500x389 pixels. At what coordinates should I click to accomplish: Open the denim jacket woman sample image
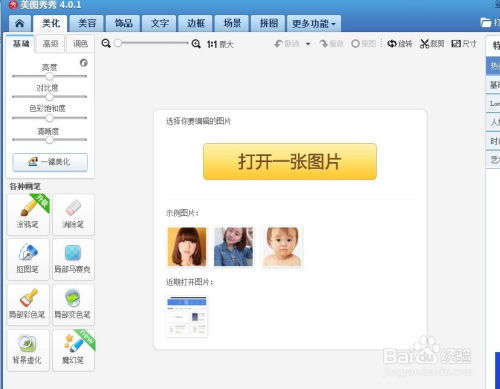(233, 247)
